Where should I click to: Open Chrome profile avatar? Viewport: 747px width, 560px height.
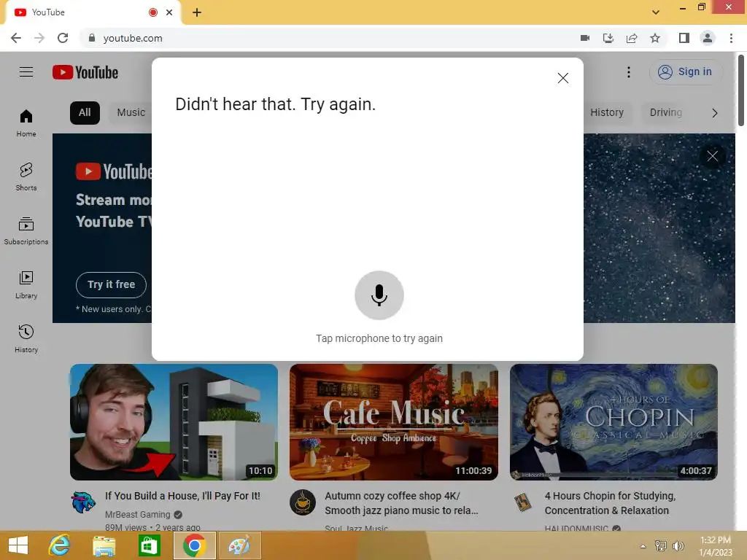click(x=708, y=38)
